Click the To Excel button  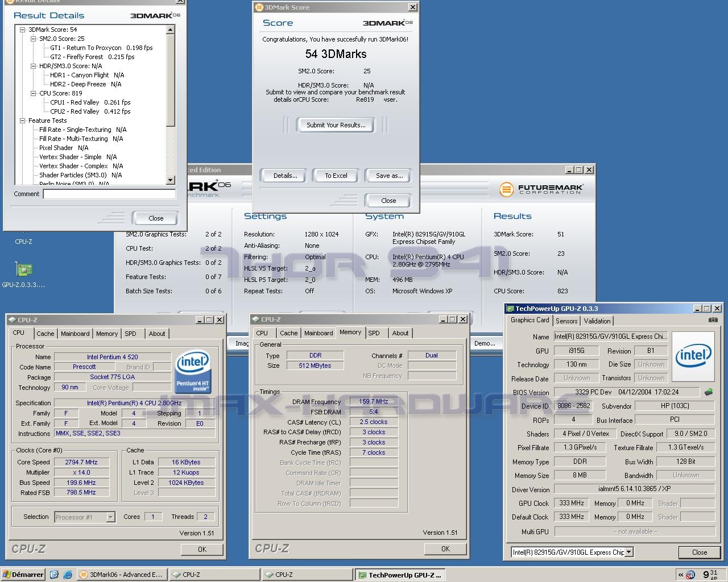(x=336, y=176)
